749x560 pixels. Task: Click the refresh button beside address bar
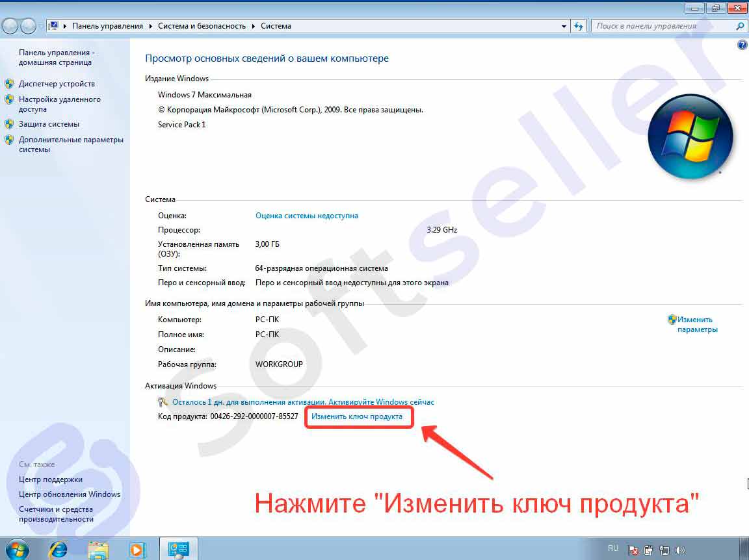tap(579, 26)
